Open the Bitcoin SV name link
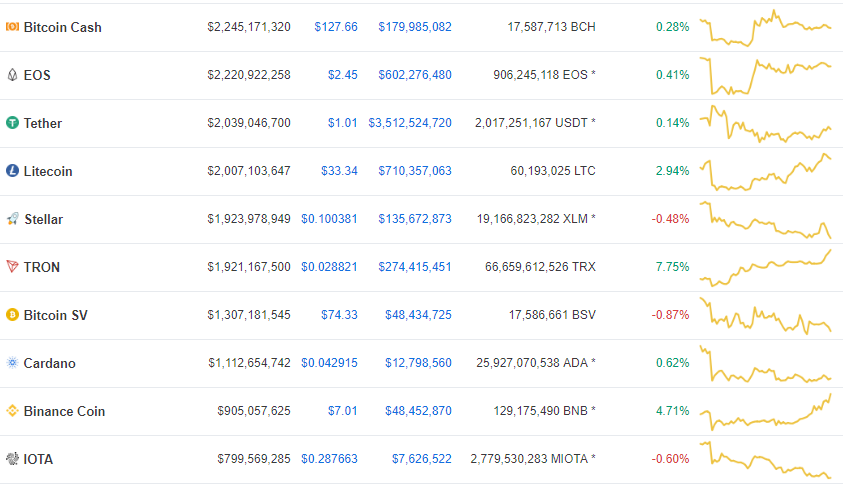843x485 pixels. pyautogui.click(x=55, y=315)
